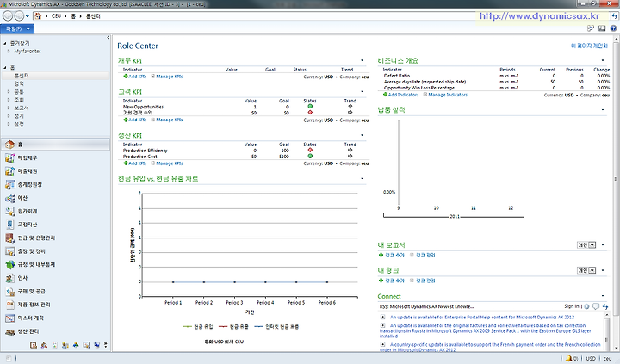Click the navigation back arrow button

pyautogui.click(x=8, y=15)
